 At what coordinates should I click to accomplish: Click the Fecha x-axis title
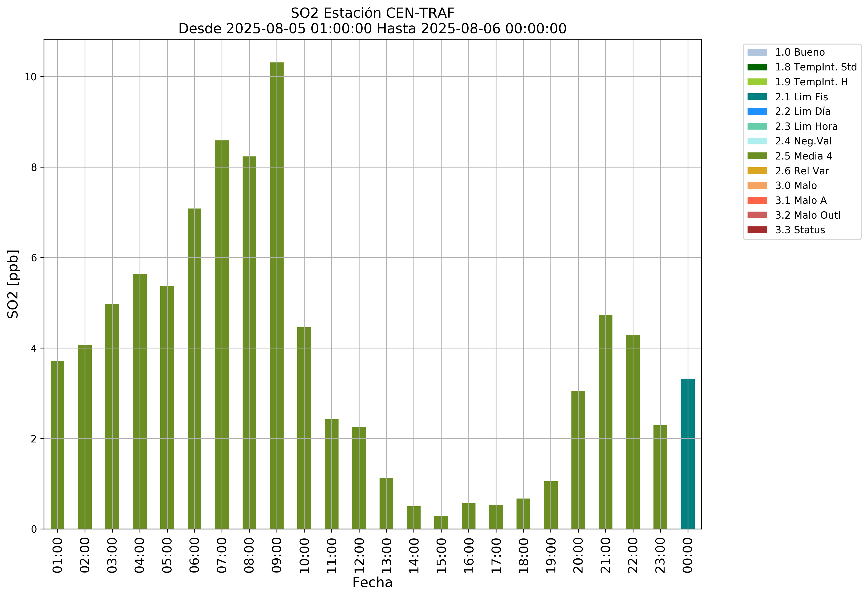(x=372, y=583)
